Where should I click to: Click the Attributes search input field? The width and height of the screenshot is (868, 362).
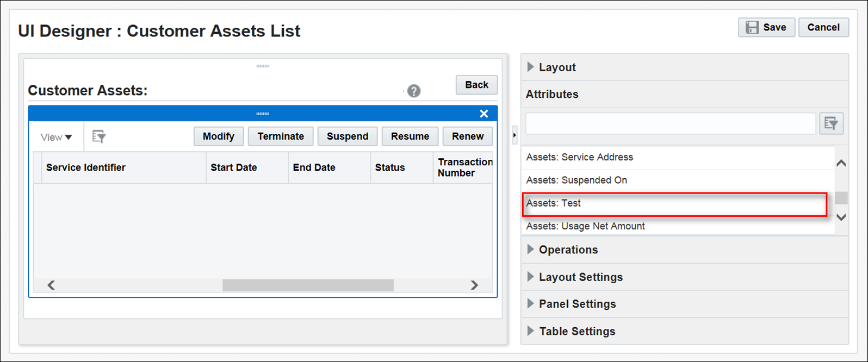(x=670, y=123)
